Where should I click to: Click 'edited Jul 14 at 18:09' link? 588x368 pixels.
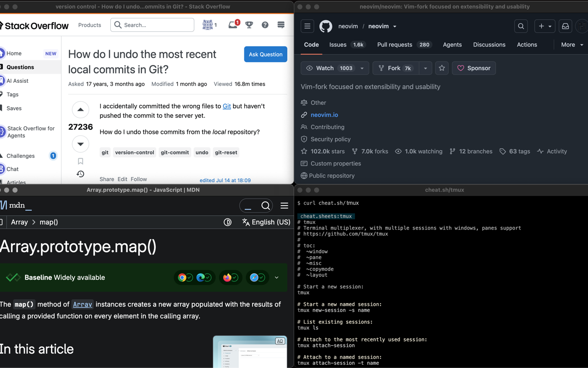(225, 180)
